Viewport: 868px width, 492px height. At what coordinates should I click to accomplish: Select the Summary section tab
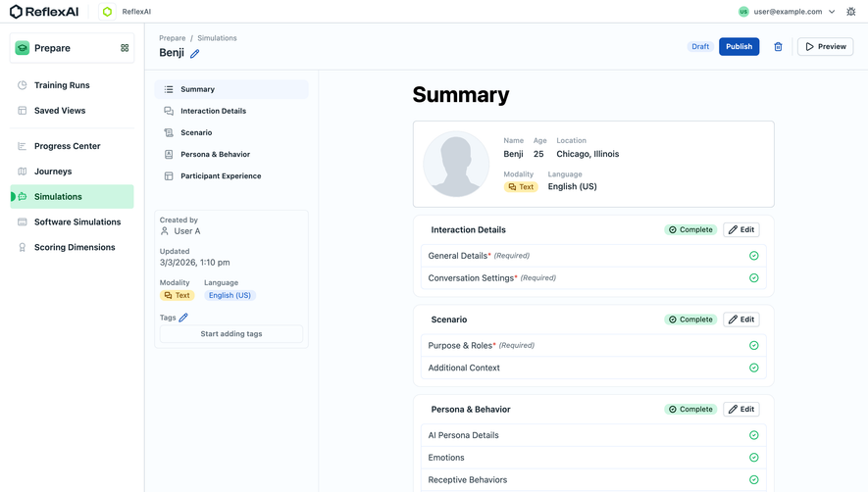pos(231,89)
